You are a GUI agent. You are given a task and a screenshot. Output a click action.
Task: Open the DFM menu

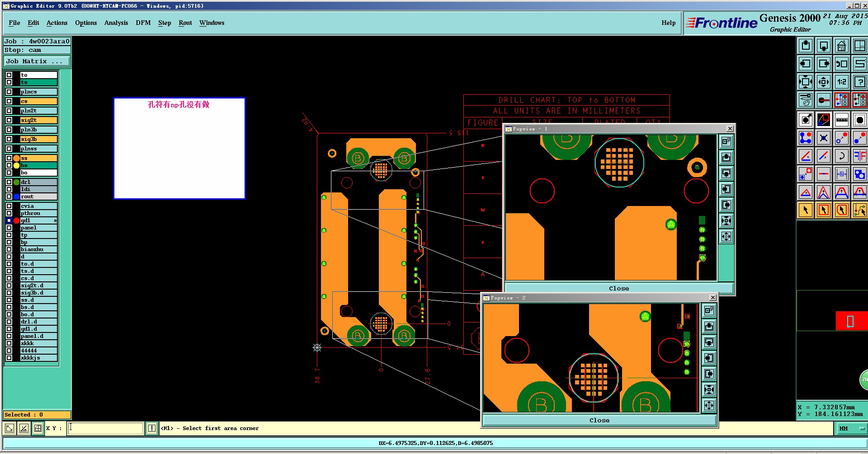(143, 23)
